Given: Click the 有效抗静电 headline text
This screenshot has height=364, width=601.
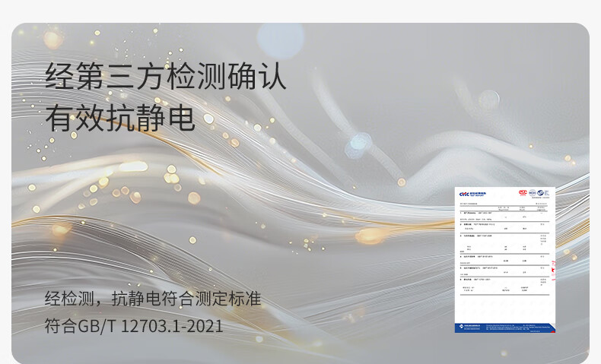Looking at the screenshot, I should pos(120,118).
